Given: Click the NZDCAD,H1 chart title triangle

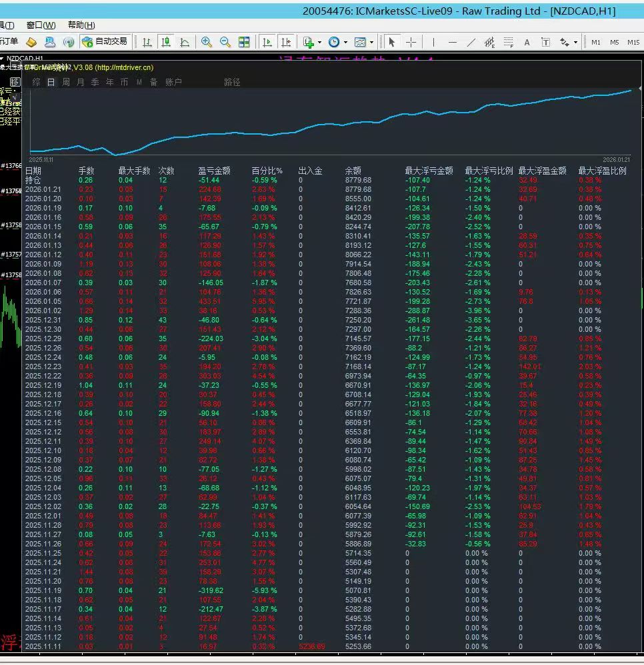Looking at the screenshot, I should 2,58.
